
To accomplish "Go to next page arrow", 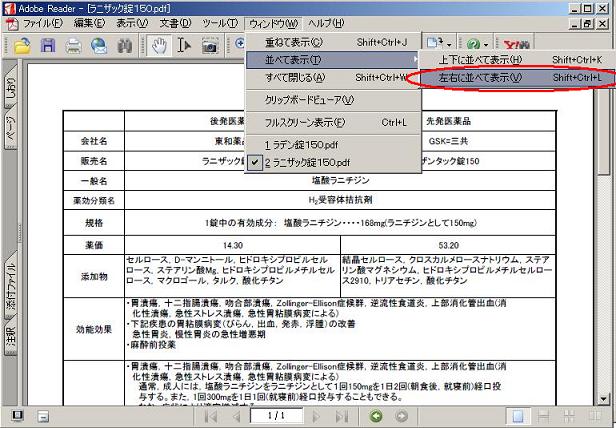I will point(317,415).
